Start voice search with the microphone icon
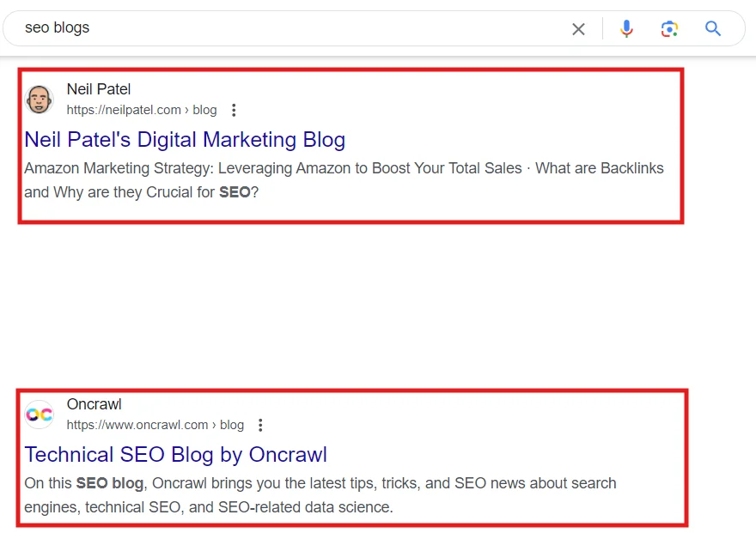 626,29
